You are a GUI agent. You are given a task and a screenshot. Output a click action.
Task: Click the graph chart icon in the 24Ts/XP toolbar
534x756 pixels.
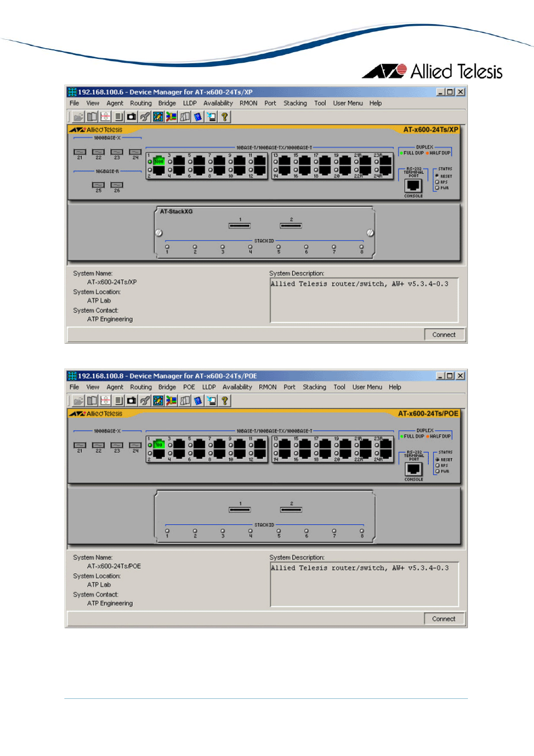158,116
